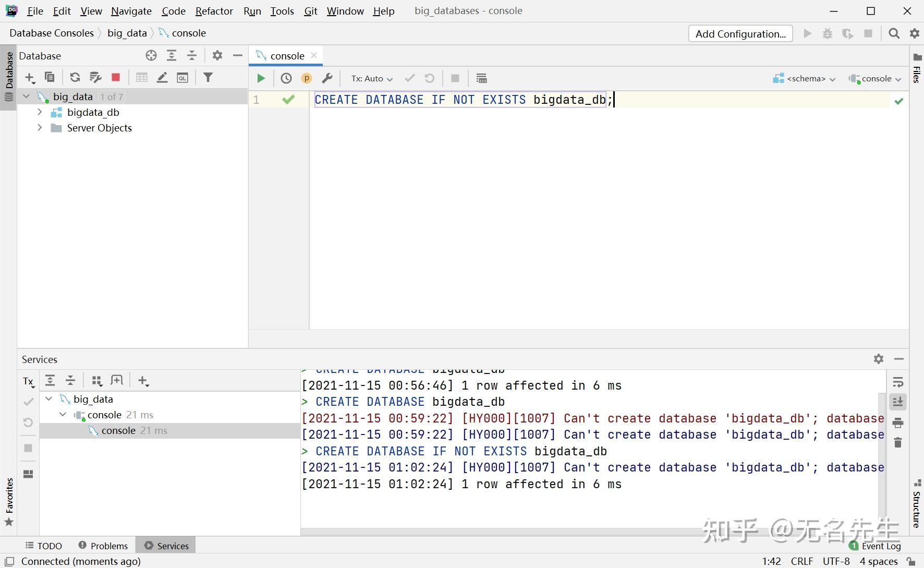Open query history clock icon
Screen dimensions: 924x568
(x=286, y=78)
